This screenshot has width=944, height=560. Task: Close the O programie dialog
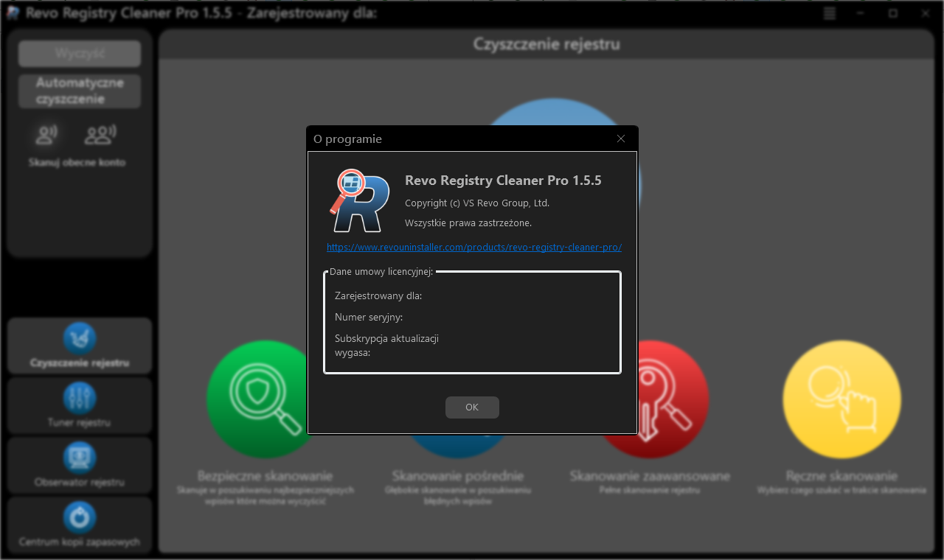(x=621, y=139)
